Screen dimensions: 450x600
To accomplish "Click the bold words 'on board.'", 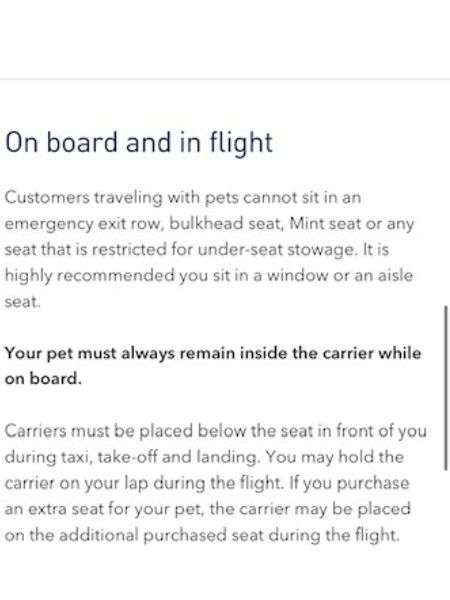I will [x=43, y=379].
